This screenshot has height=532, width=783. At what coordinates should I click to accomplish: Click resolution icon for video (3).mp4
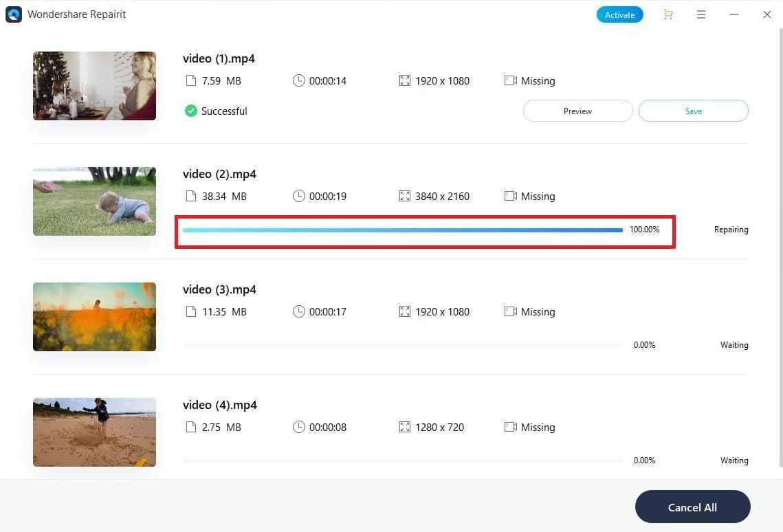point(404,311)
